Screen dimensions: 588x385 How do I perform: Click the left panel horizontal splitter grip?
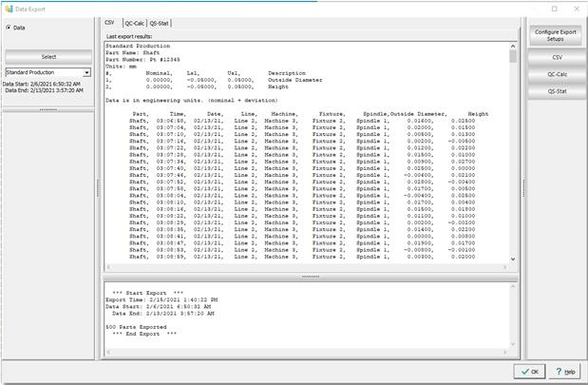pos(48,110)
